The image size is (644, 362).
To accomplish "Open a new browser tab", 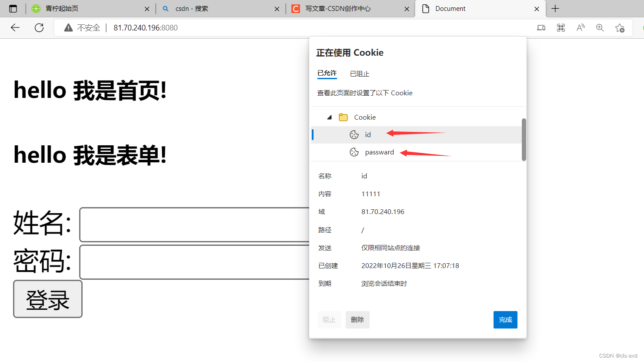I will pos(555,9).
